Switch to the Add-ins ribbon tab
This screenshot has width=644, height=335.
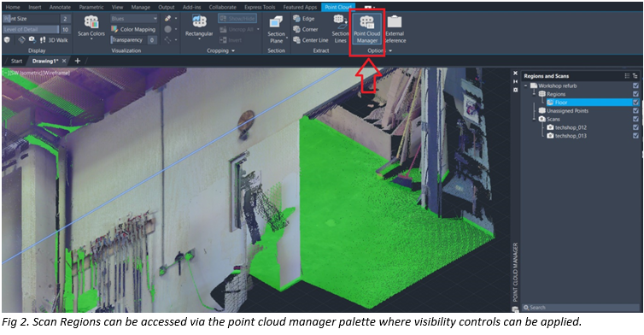(x=192, y=7)
